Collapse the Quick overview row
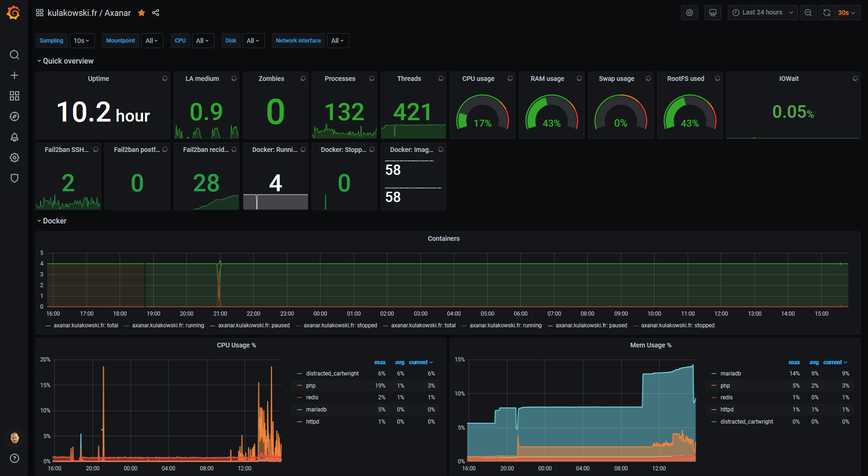The height and width of the screenshot is (476, 868). pos(68,61)
